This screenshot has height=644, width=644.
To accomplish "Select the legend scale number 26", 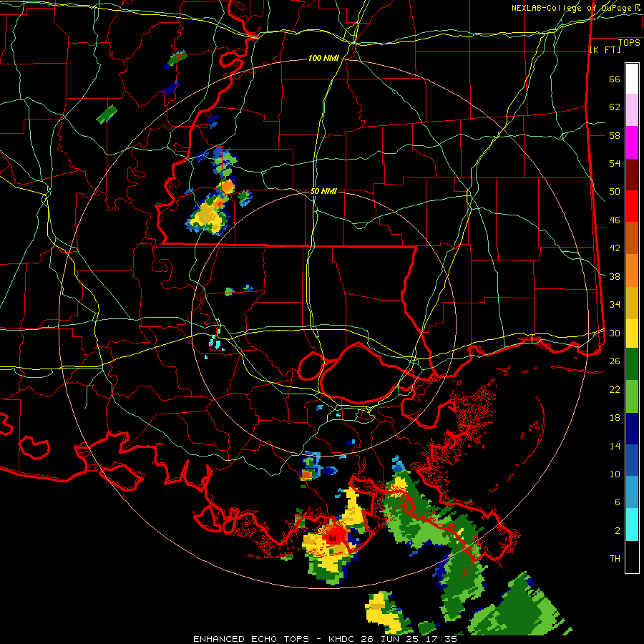I will (x=615, y=361).
